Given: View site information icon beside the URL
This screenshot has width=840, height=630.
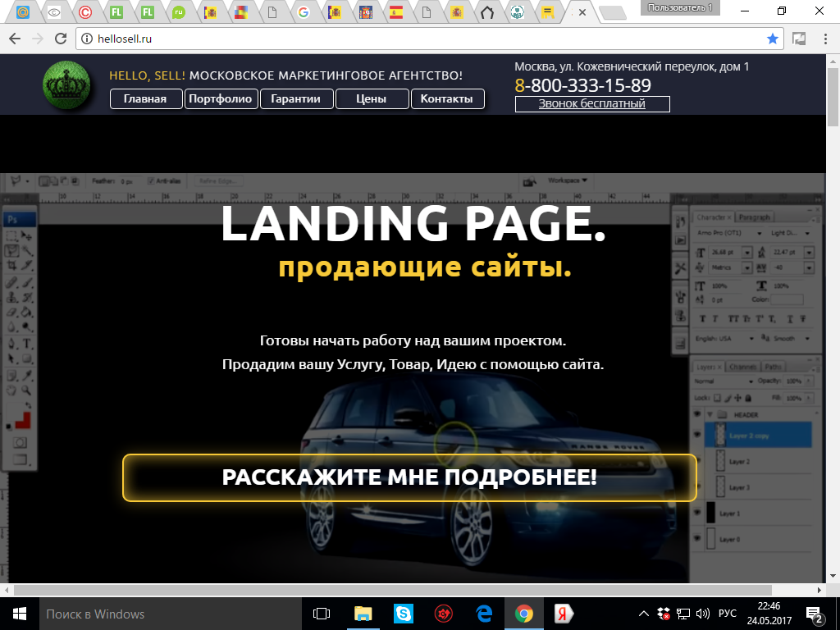Looking at the screenshot, I should tap(87, 39).
